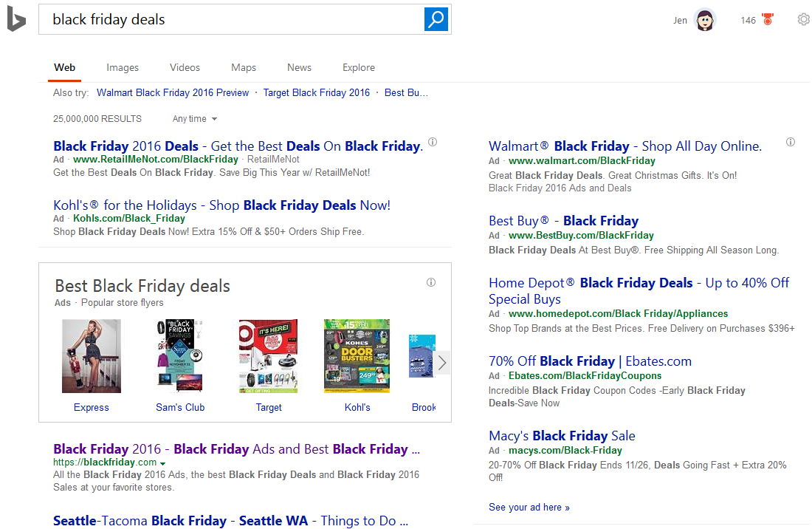Open Target Black Friday 2016 suggestion
This screenshot has height=529, width=812.
[317, 93]
